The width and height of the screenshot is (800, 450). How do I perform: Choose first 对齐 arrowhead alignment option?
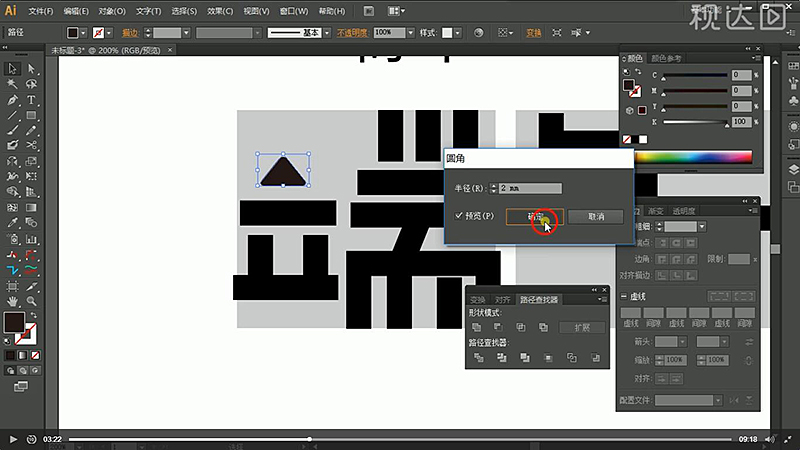click(x=662, y=379)
